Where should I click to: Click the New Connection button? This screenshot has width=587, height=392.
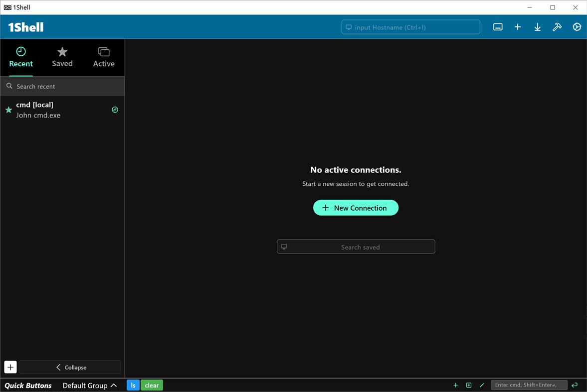pos(356,208)
